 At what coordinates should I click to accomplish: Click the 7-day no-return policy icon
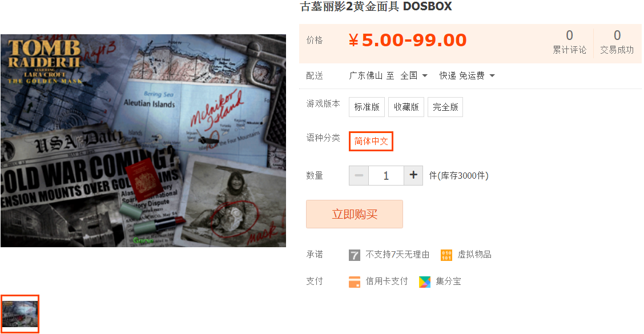point(354,255)
